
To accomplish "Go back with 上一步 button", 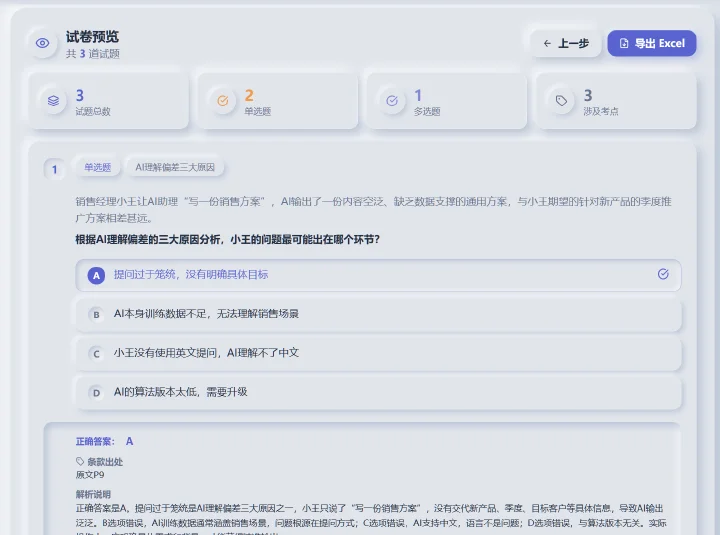I will [566, 44].
